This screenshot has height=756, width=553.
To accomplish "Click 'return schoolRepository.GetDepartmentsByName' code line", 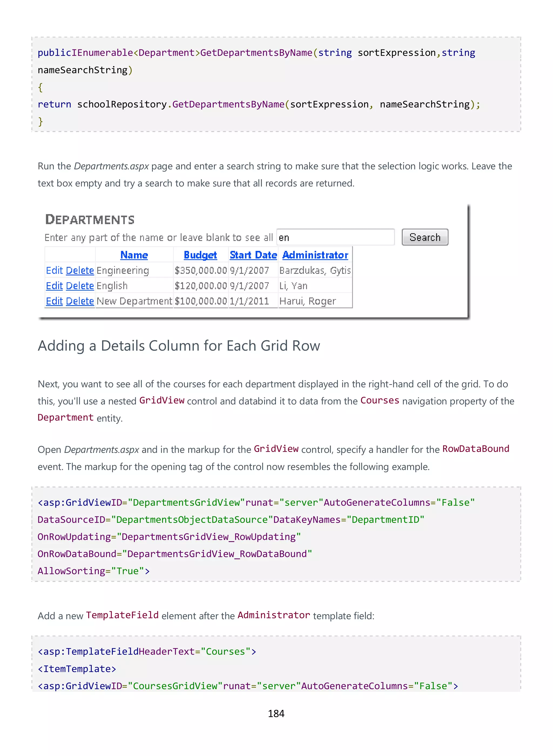I will pos(259,104).
